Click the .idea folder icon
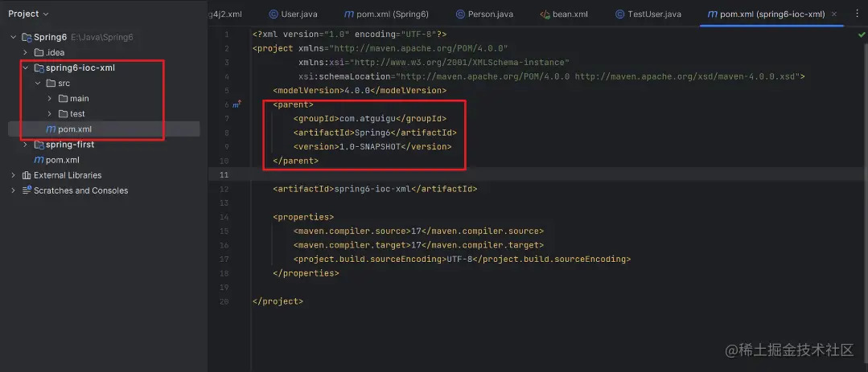 click(38, 52)
